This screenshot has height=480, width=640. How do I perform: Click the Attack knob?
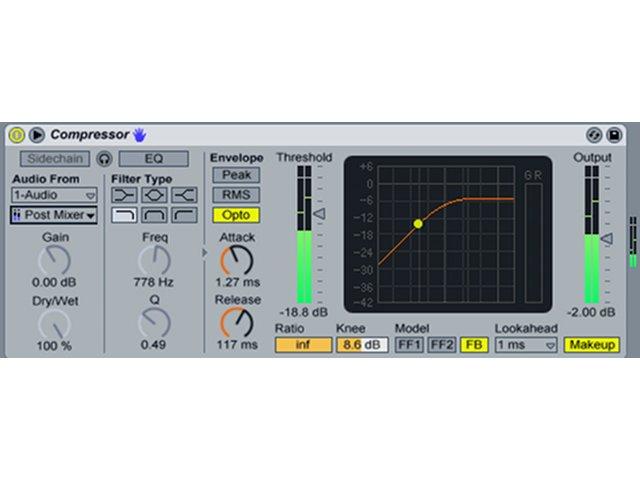coord(237,260)
